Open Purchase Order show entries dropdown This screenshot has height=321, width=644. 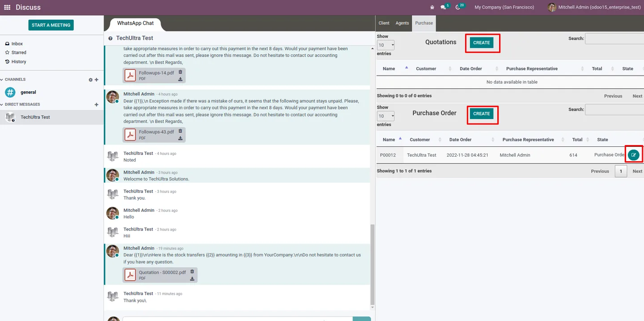(x=386, y=116)
